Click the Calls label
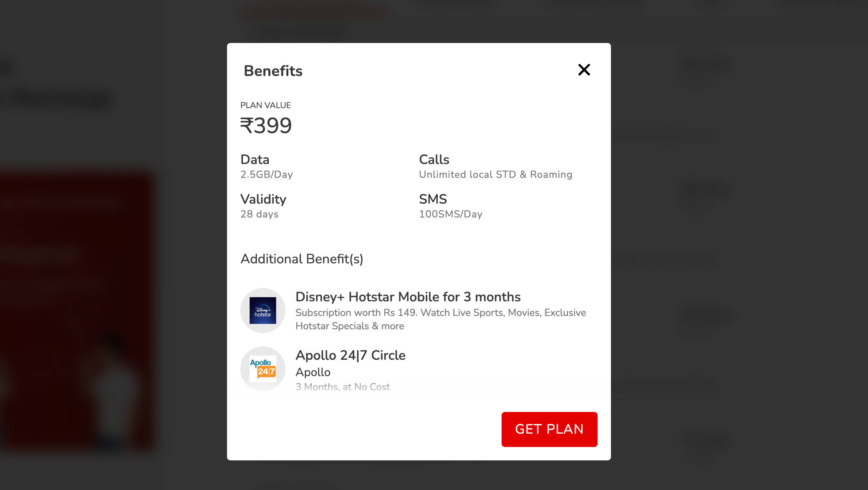 tap(434, 159)
